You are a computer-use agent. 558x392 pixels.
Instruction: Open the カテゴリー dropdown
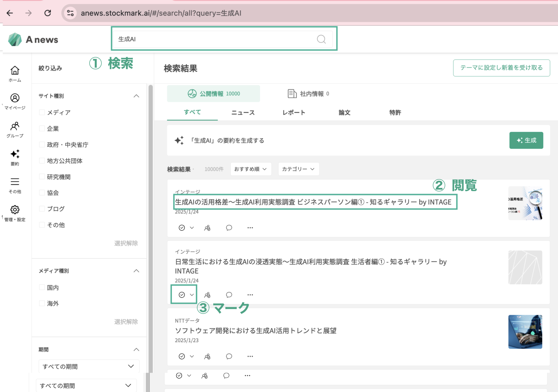(x=298, y=169)
